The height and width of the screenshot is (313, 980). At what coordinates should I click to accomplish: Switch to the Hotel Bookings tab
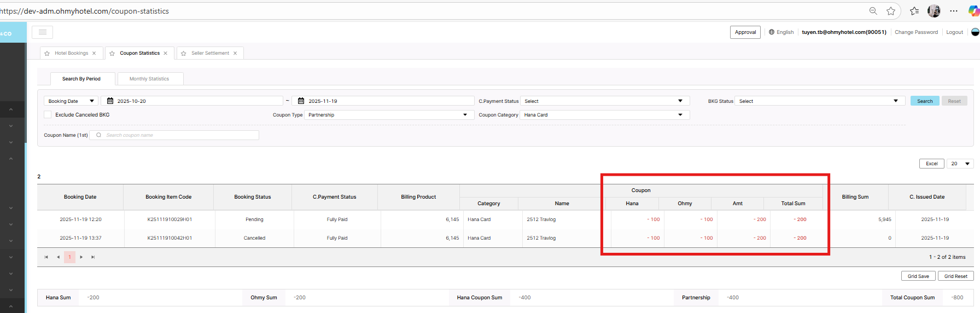(71, 54)
